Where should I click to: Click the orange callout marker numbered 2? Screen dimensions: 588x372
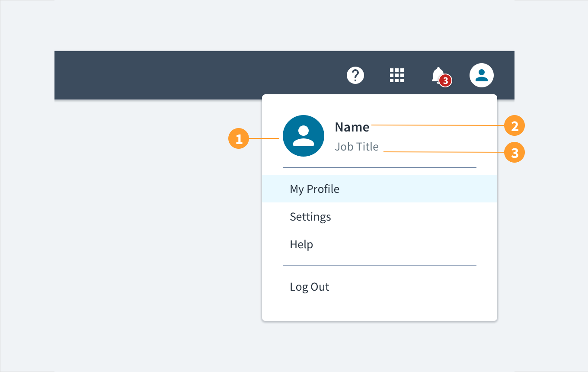point(514,125)
